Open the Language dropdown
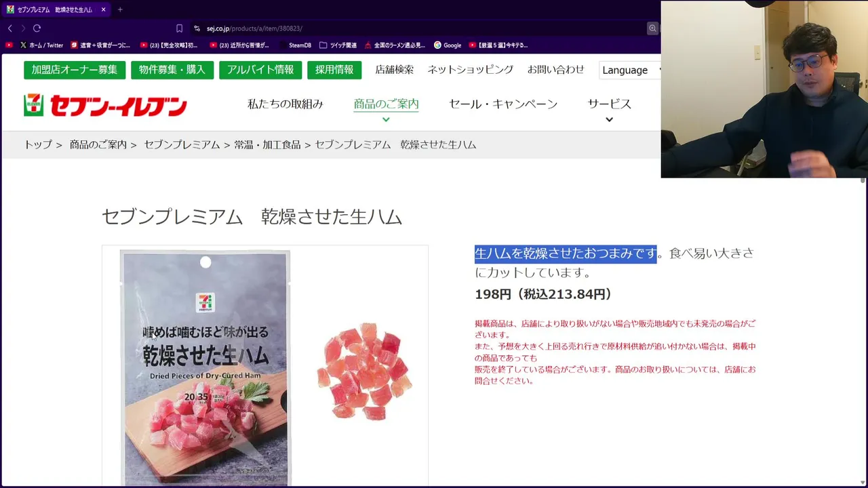 tap(630, 70)
